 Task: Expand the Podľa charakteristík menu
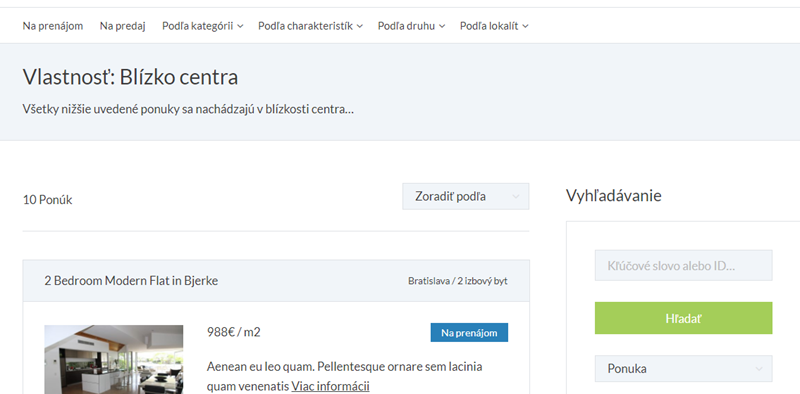(x=310, y=26)
